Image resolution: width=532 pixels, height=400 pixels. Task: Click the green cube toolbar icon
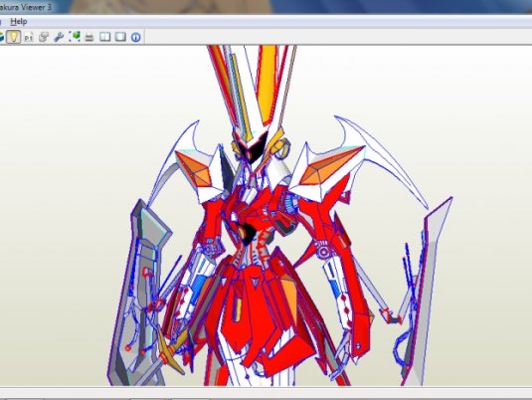point(75,37)
